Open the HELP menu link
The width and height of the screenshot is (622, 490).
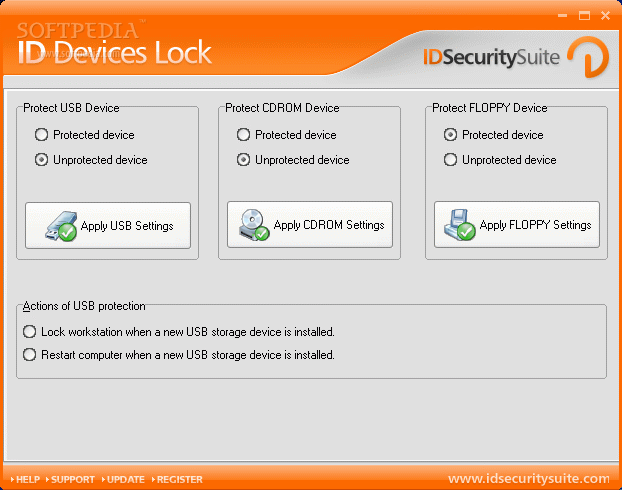point(25,479)
